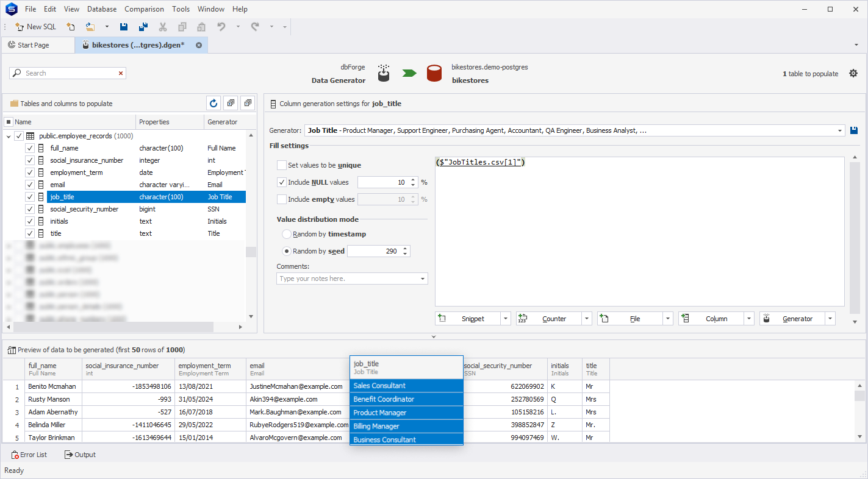Increase the seed value stepper
Image resolution: width=868 pixels, height=479 pixels.
(406, 248)
